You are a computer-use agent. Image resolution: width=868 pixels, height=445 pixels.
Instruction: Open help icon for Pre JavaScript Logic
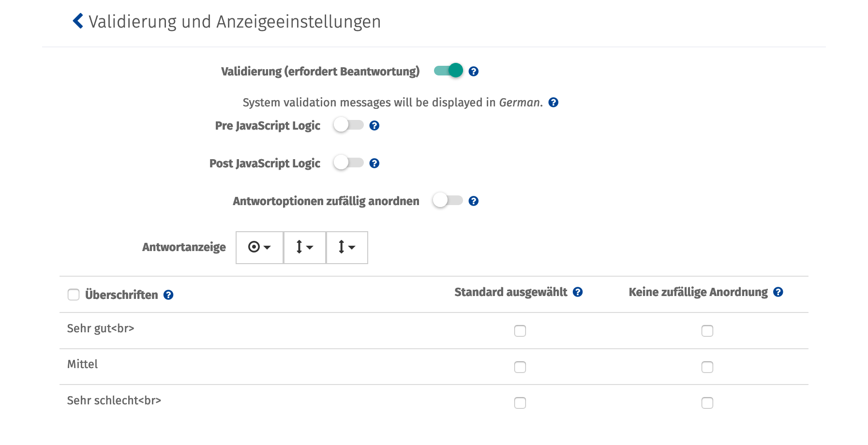click(x=374, y=126)
